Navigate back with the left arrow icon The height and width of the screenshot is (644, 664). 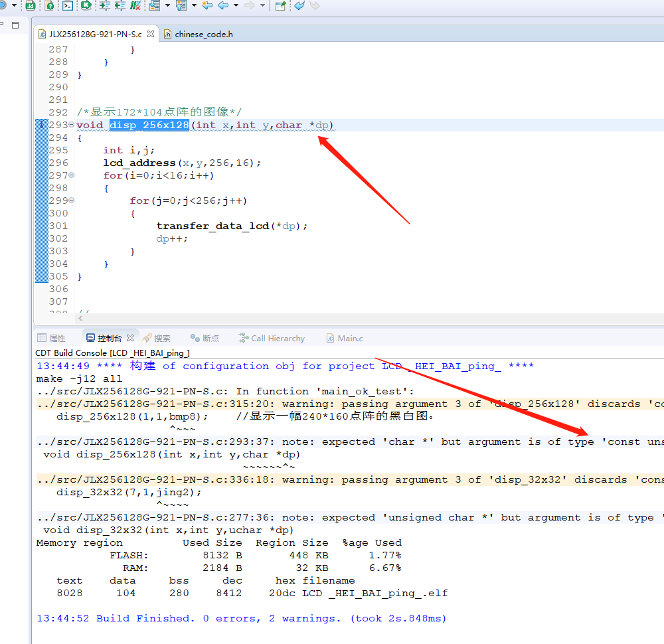tap(224, 5)
